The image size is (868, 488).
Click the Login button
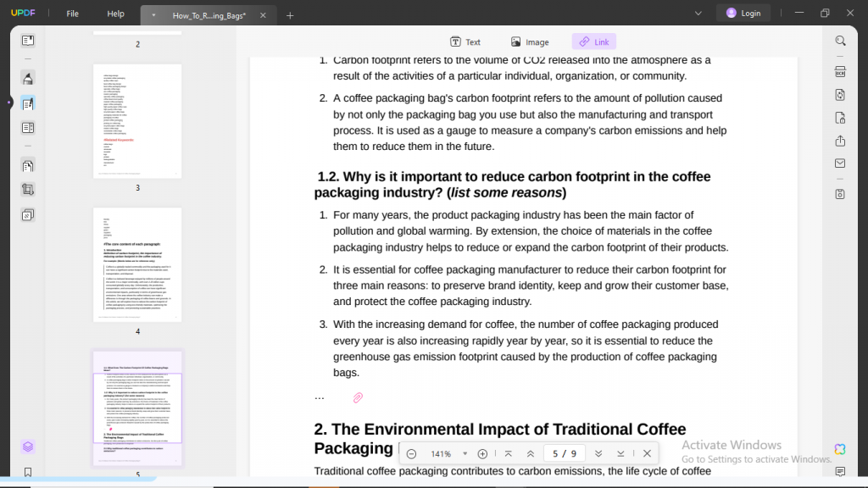(x=743, y=14)
